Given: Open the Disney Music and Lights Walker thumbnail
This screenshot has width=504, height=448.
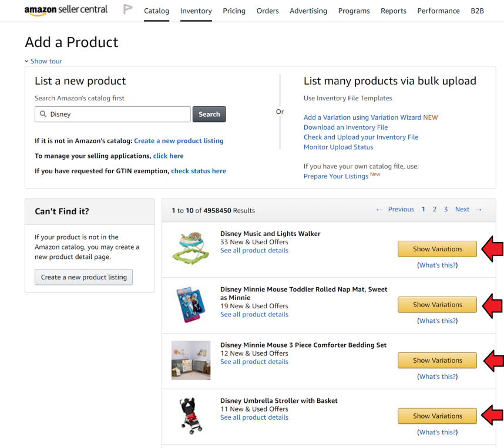Looking at the screenshot, I should coord(190,248).
